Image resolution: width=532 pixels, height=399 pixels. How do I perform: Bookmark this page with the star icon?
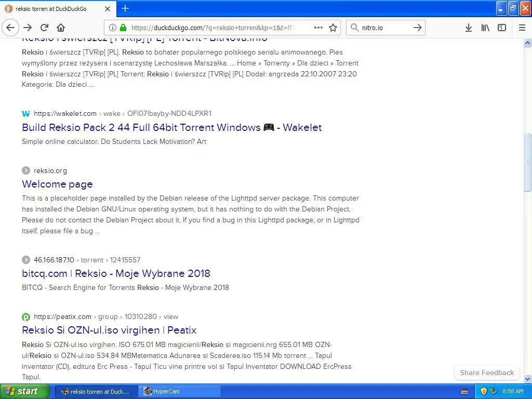(333, 28)
